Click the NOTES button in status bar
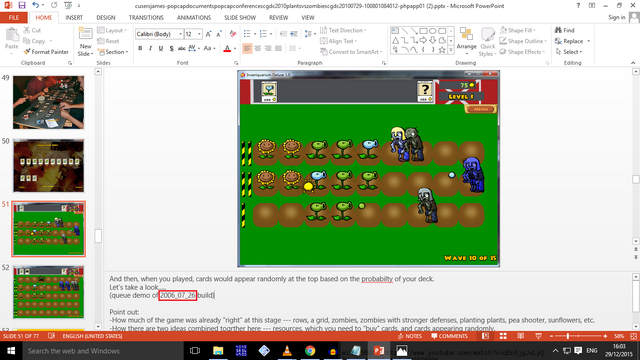This screenshot has width=640, height=360. point(410,336)
